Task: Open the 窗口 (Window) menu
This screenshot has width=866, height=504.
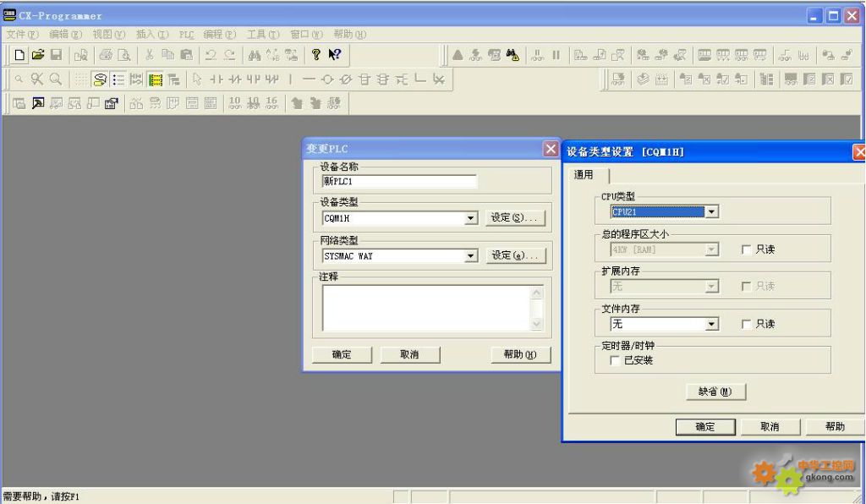Action: coord(306,34)
